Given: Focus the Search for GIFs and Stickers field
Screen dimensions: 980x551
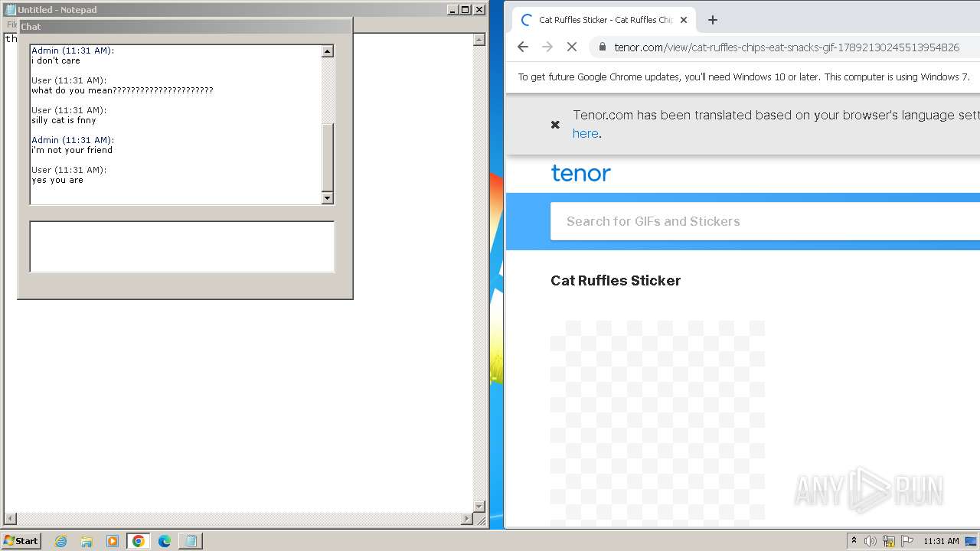Looking at the screenshot, I should coord(765,221).
